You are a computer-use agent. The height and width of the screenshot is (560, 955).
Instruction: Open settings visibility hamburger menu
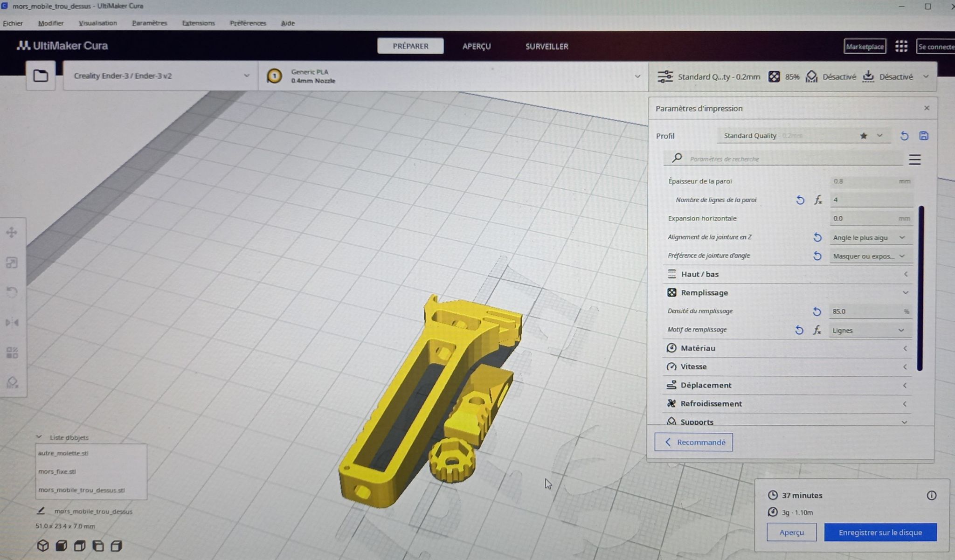pos(914,159)
